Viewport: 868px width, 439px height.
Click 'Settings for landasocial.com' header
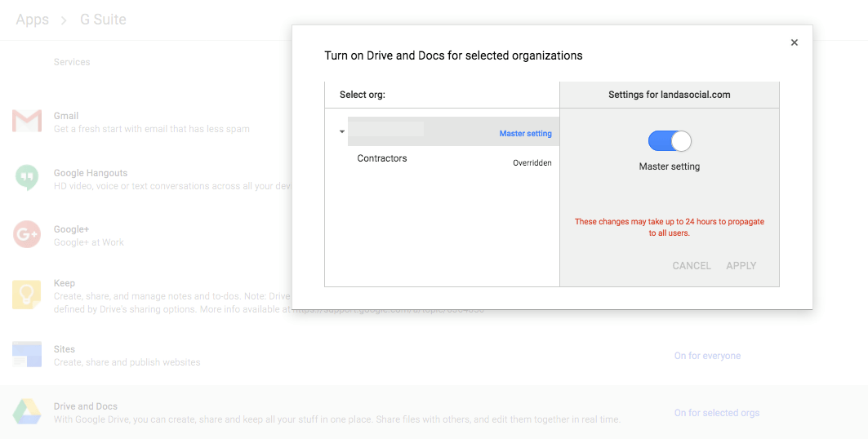[x=670, y=95]
